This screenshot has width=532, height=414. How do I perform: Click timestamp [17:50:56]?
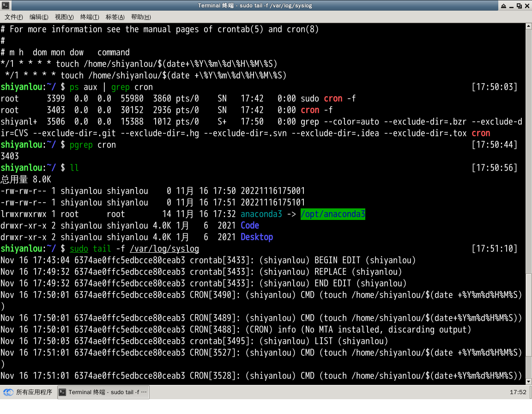(x=494, y=168)
